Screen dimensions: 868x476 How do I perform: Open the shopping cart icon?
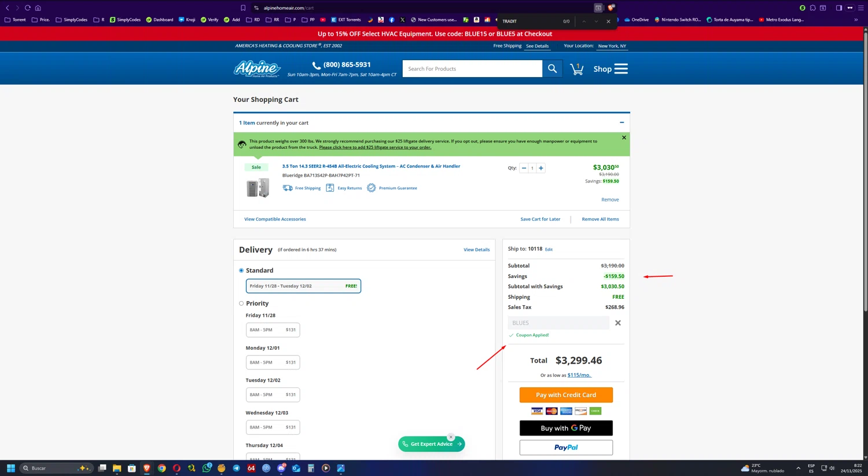(x=576, y=69)
